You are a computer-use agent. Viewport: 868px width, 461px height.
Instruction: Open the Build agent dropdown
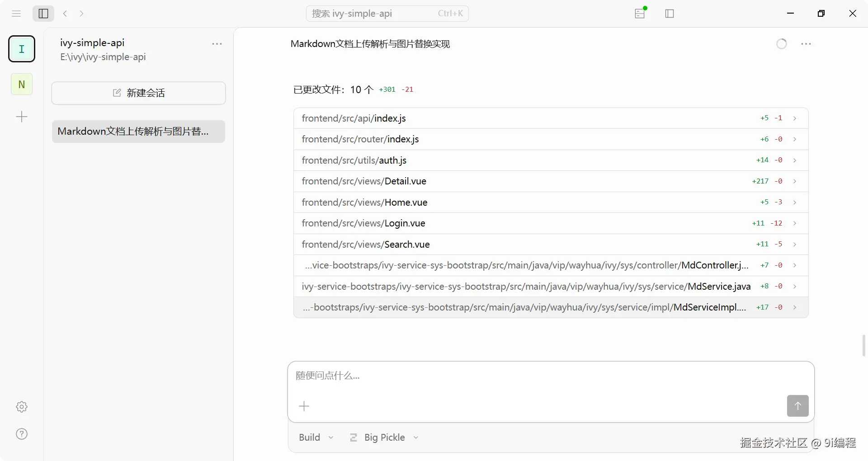[x=316, y=437]
